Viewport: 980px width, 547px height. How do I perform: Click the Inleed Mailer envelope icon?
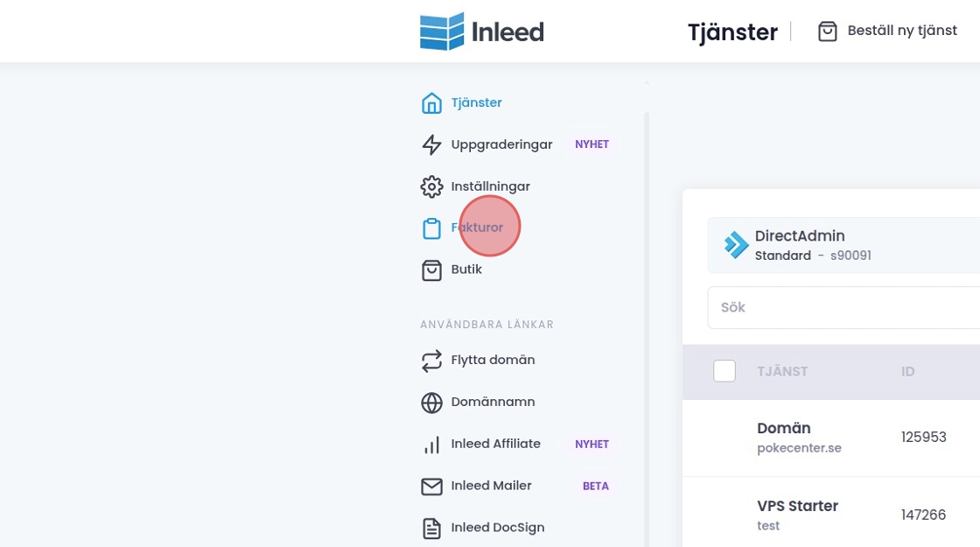pyautogui.click(x=431, y=487)
